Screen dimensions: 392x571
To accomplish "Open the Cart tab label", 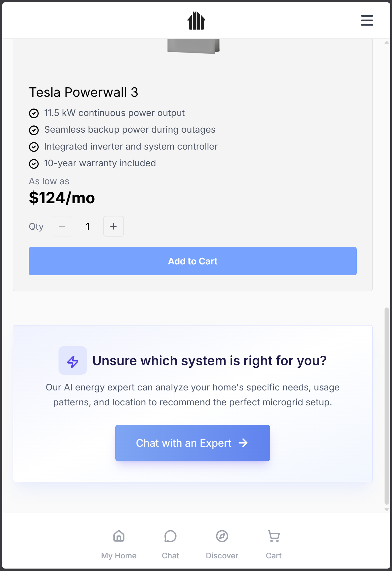I will pos(274,555).
